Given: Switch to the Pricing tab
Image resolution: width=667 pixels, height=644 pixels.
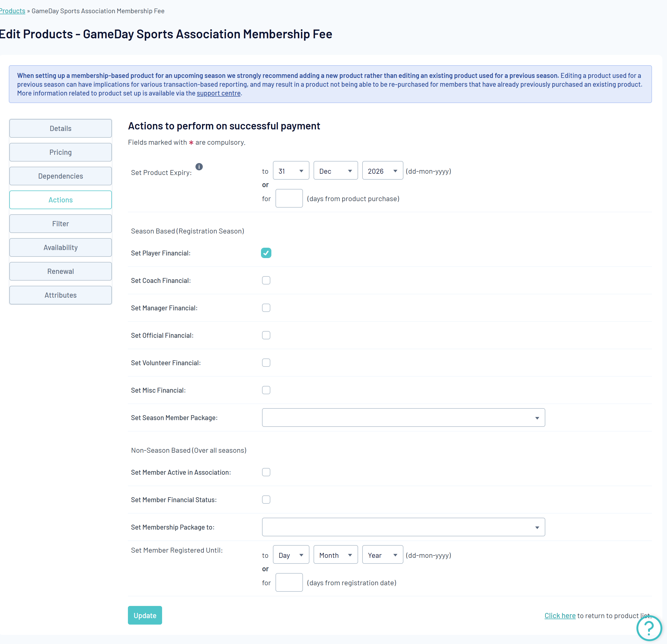Looking at the screenshot, I should pyautogui.click(x=61, y=152).
